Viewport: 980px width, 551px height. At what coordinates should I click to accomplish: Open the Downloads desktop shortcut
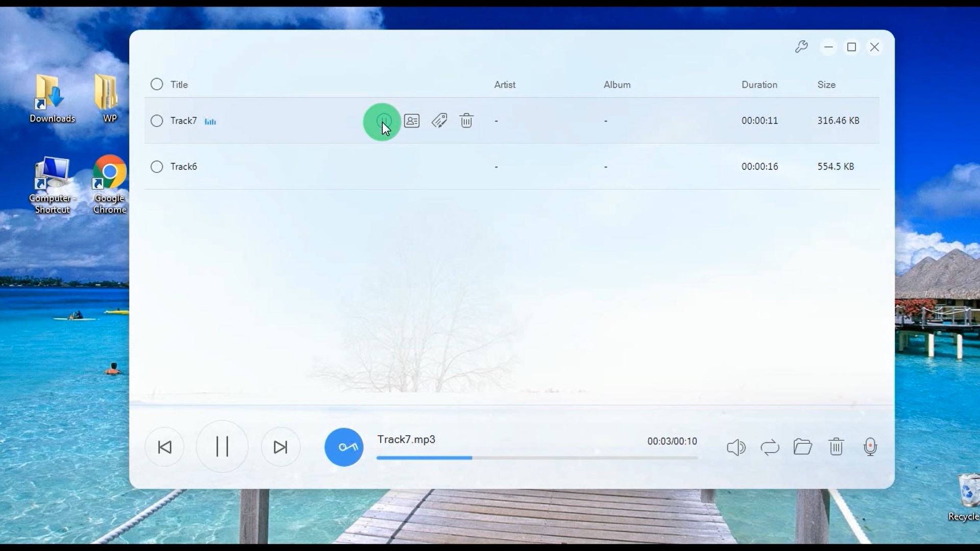[x=52, y=99]
